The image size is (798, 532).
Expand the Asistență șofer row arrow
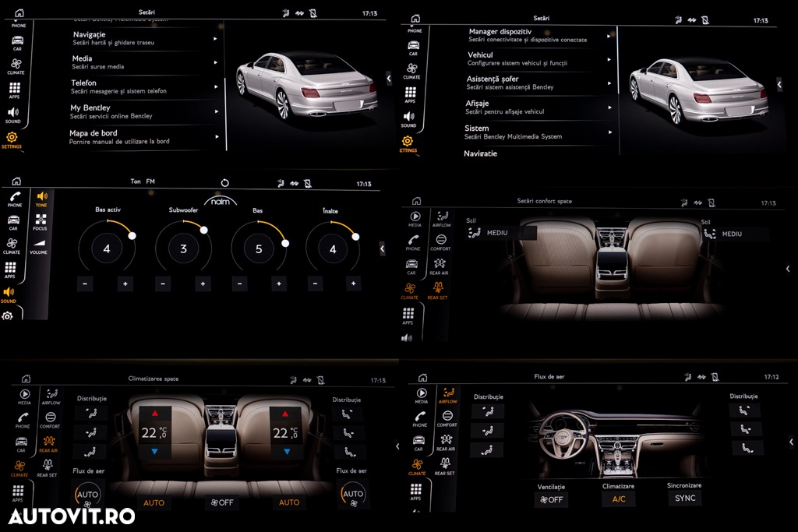click(609, 83)
